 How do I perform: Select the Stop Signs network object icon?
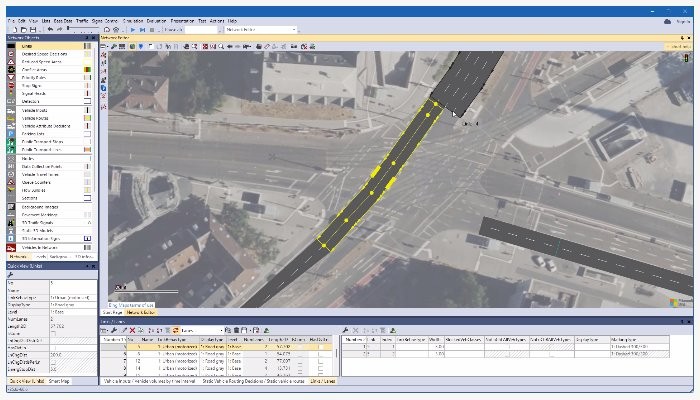click(10, 88)
